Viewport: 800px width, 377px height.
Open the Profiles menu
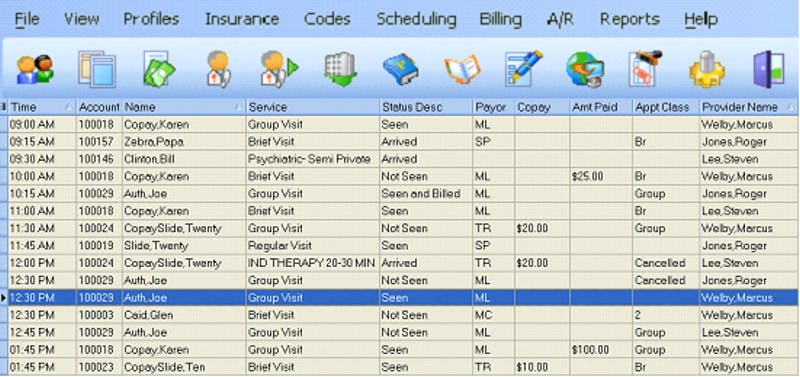click(x=151, y=20)
